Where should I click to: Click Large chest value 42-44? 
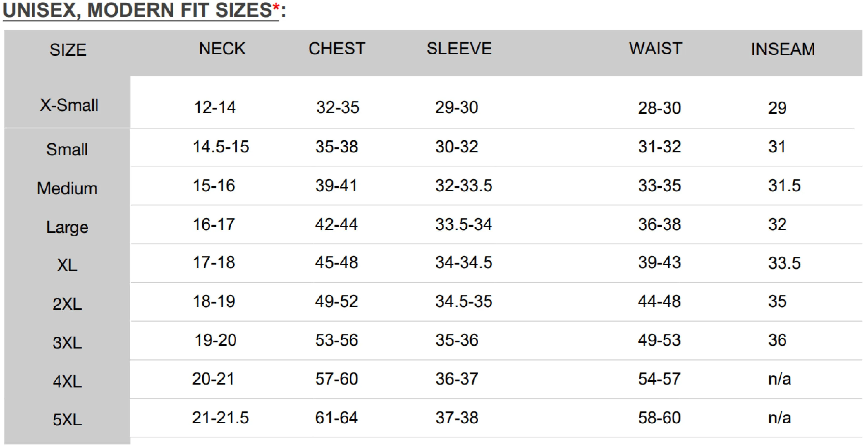tap(336, 225)
